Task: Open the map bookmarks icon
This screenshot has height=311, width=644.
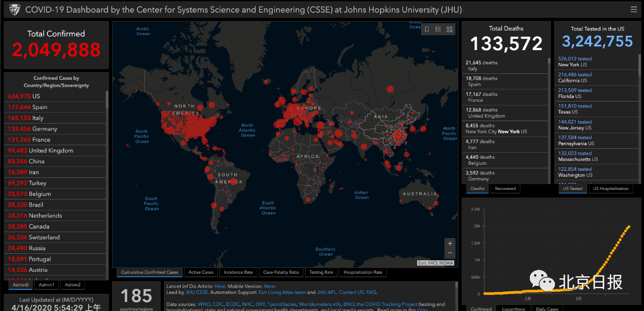Action: pos(427,29)
